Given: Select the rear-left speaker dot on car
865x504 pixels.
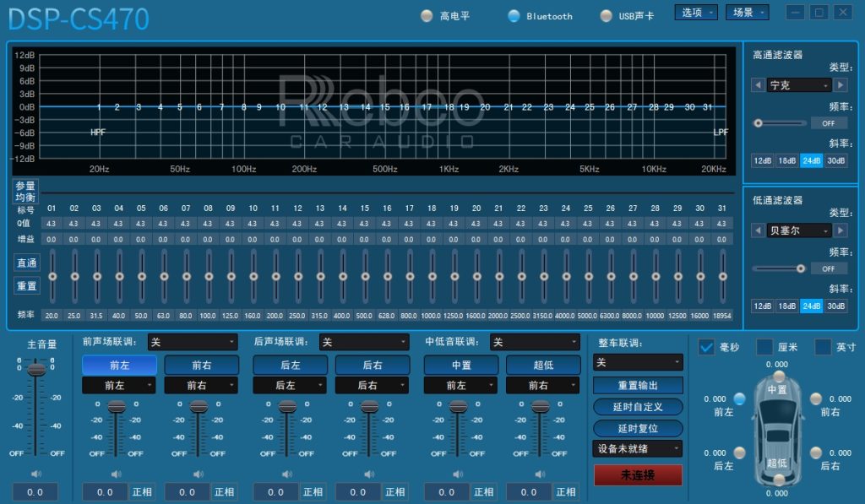Looking at the screenshot, I should (x=739, y=453).
